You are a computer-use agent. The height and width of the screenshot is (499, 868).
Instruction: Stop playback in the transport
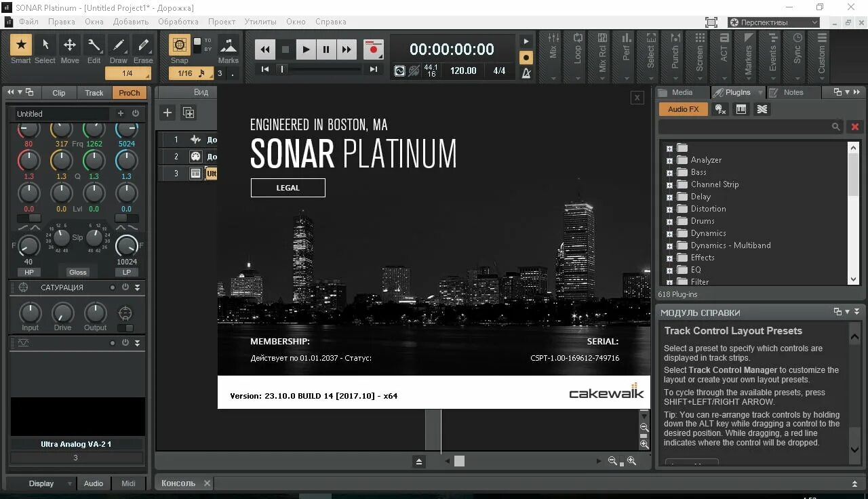(285, 49)
